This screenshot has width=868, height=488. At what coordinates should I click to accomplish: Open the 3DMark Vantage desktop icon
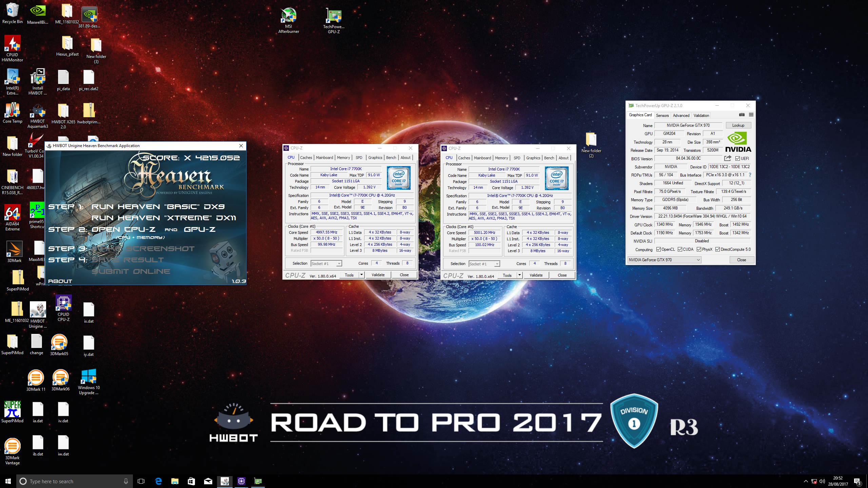tap(12, 451)
